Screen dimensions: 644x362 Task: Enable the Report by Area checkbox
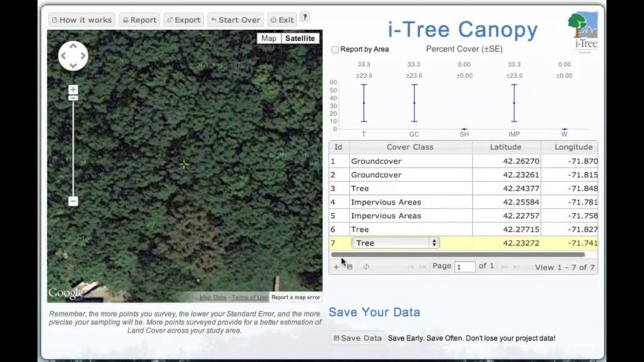pyautogui.click(x=335, y=50)
